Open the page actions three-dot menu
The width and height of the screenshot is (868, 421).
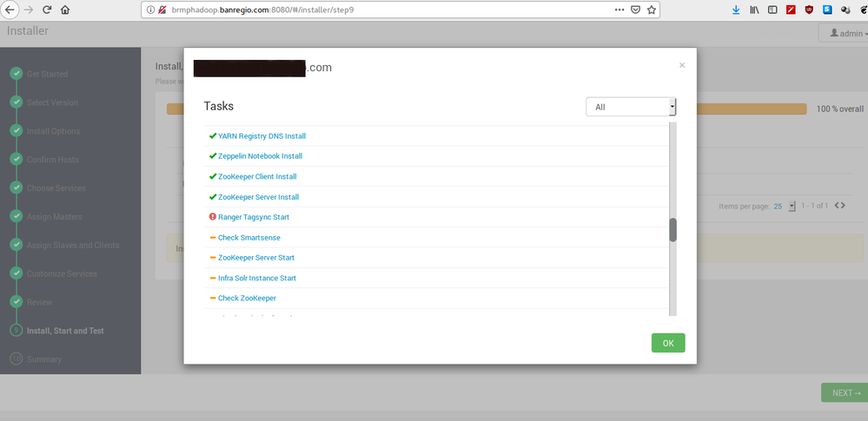[x=620, y=10]
